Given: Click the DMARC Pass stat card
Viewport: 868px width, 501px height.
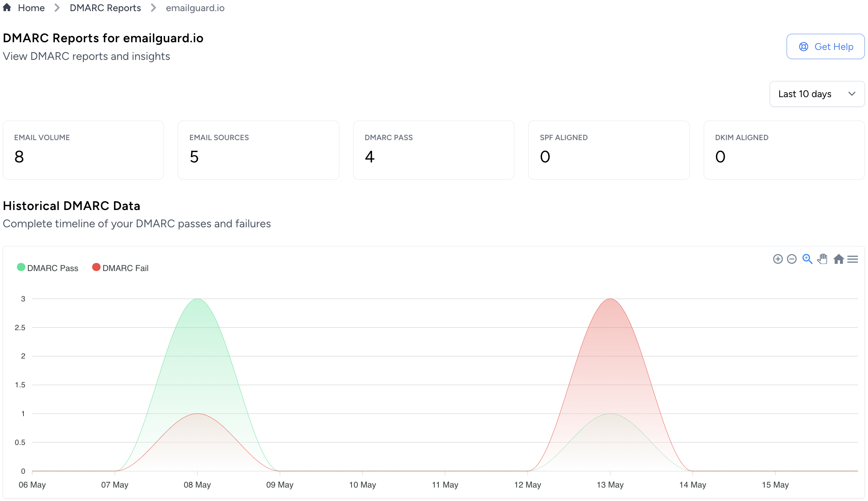Looking at the screenshot, I should point(434,150).
